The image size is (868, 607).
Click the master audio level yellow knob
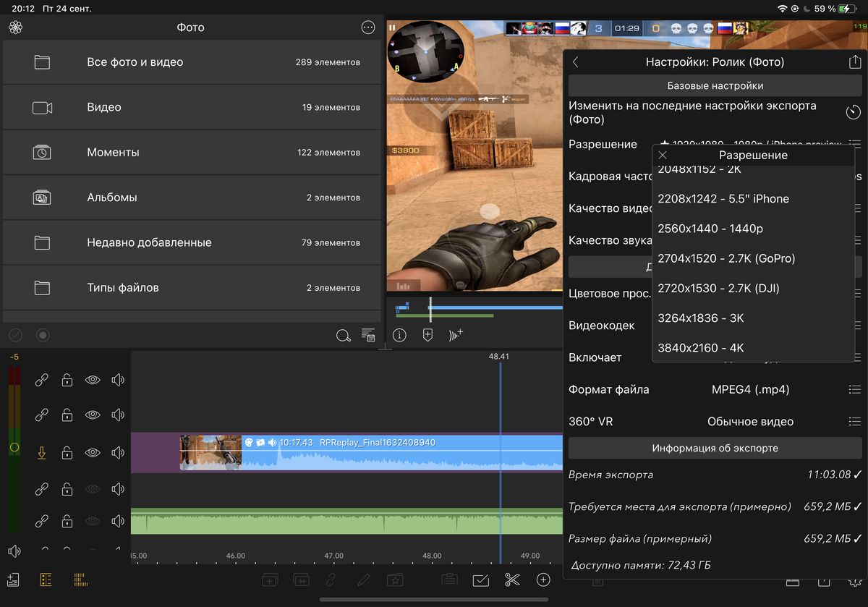point(14,448)
